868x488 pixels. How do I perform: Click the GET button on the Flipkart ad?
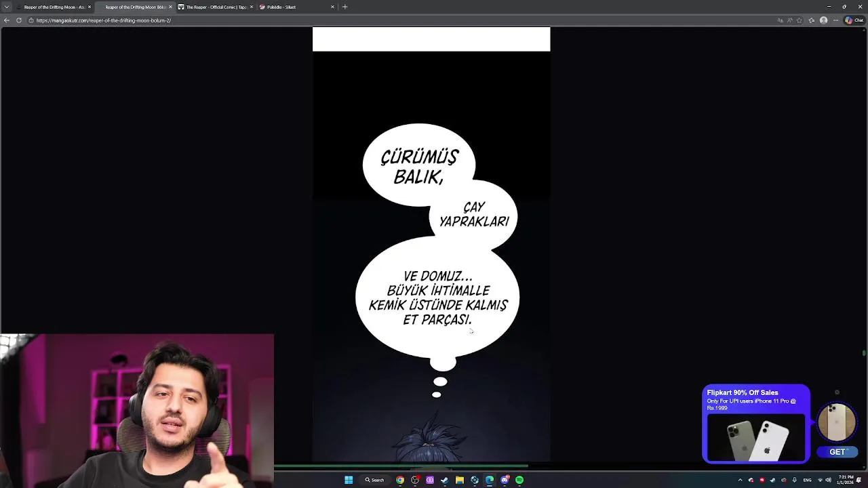coord(837,452)
